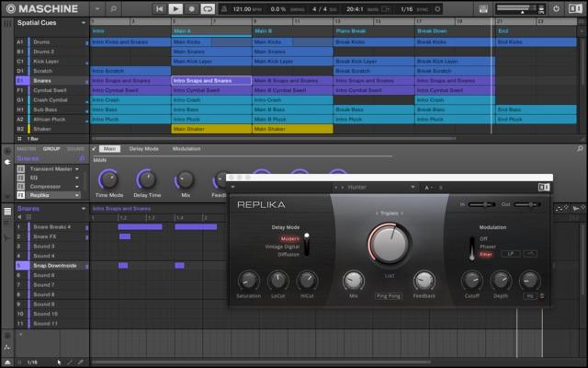
Task: Open the Delay Mode parameter page
Action: 144,149
